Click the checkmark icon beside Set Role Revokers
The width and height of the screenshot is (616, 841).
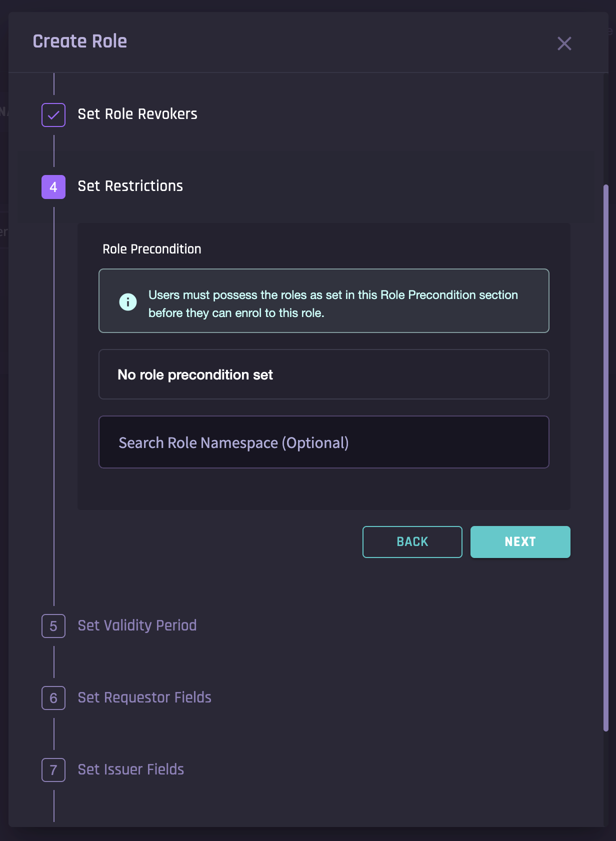[x=53, y=115]
